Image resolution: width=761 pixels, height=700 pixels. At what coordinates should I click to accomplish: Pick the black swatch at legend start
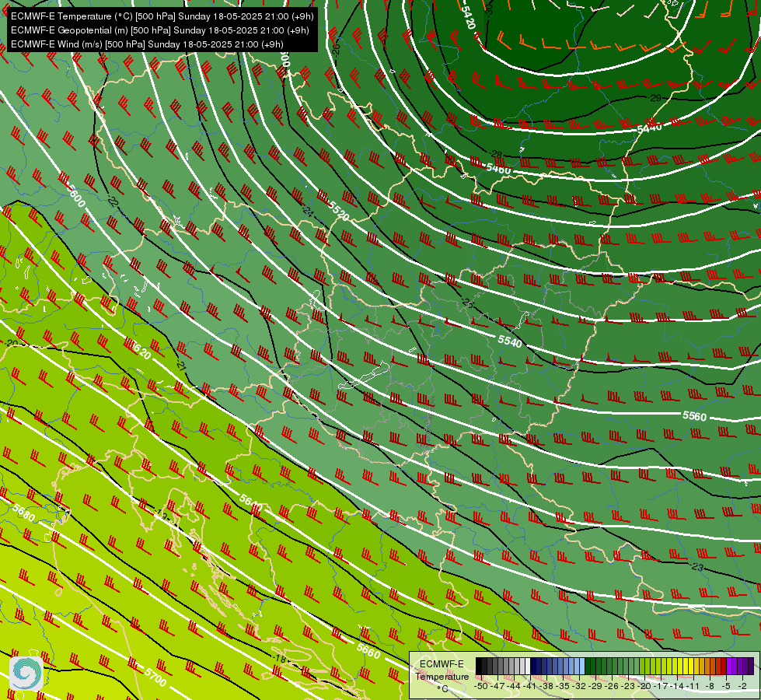click(479, 667)
